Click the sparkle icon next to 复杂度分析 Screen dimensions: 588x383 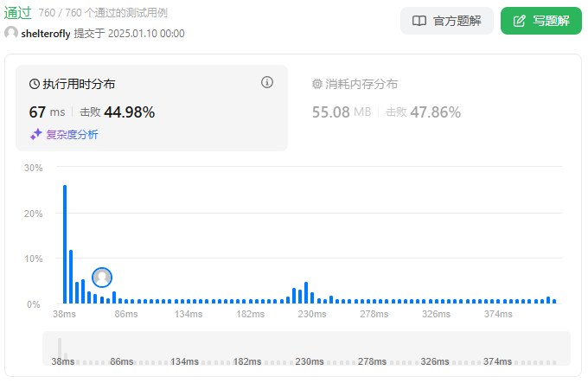point(36,134)
